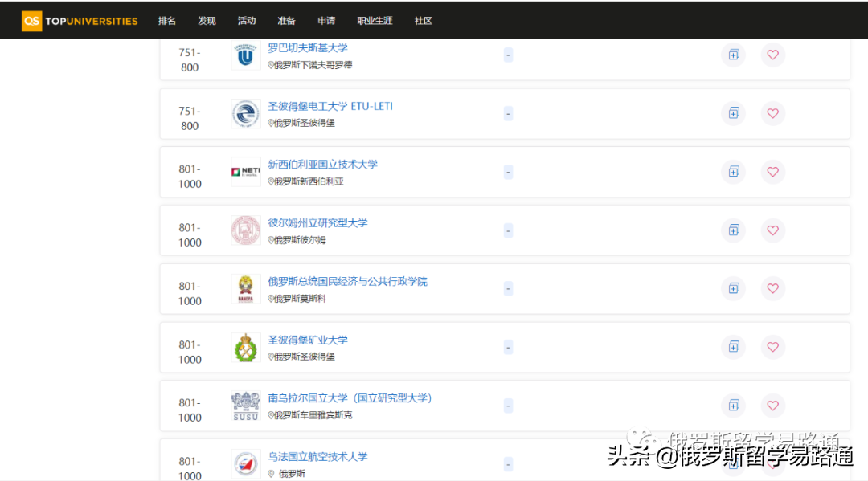Open 俄罗斯总统国民经济与公共行政学院 link
Screen dimensions: 868x481
[348, 281]
